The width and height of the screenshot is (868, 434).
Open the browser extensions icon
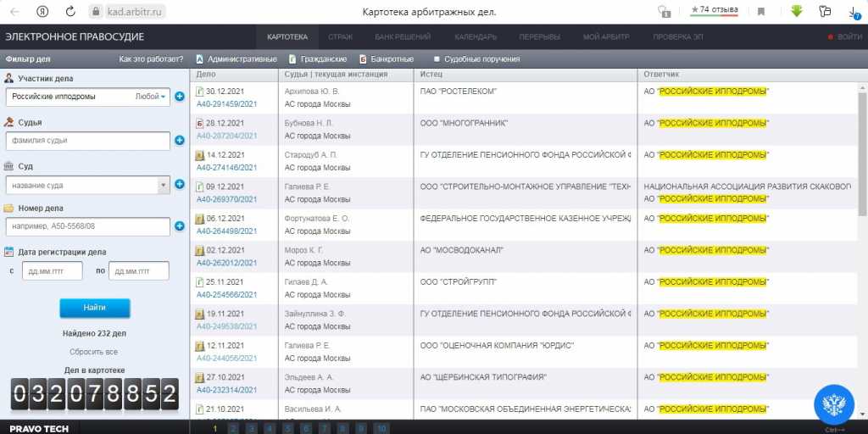826,12
